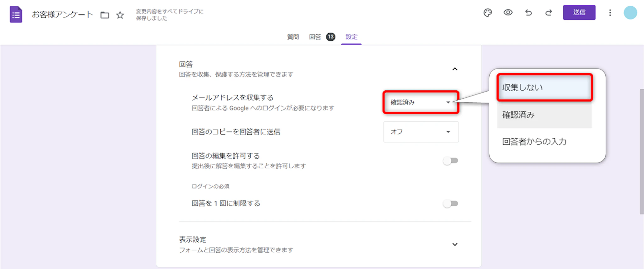Image resolution: width=644 pixels, height=269 pixels.
Task: Open the オフ response copy dropdown
Action: coord(420,132)
